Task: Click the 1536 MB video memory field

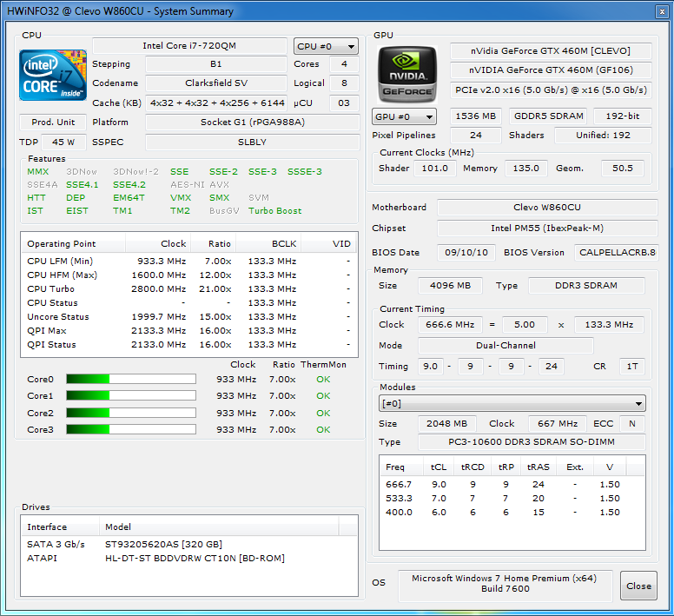Action: [475, 116]
